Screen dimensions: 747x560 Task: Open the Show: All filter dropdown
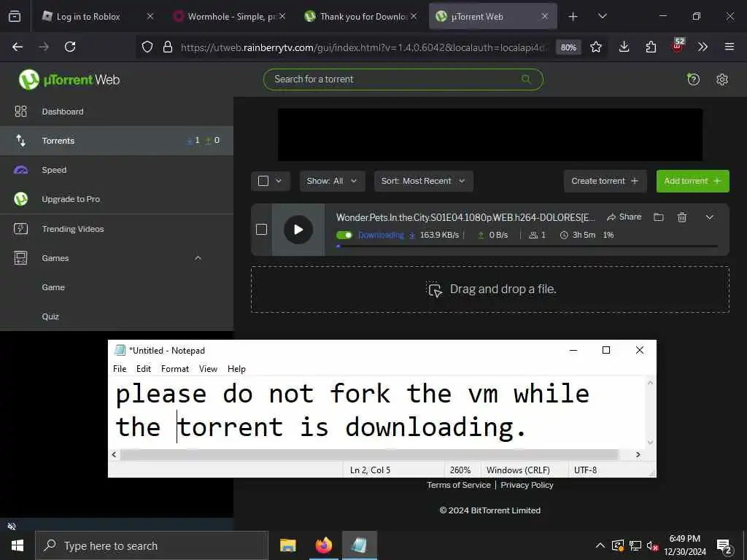(x=332, y=181)
